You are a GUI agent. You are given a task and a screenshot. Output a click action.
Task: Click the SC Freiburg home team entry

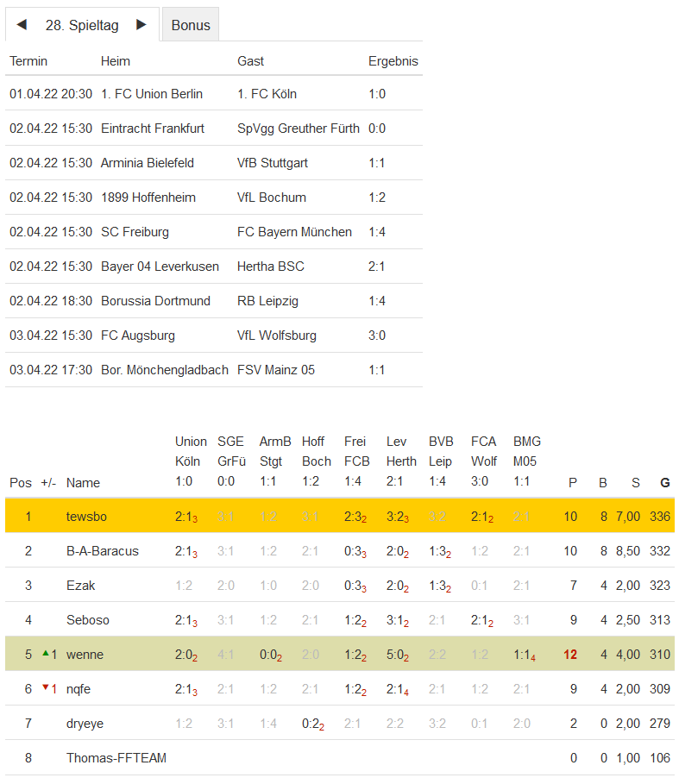pyautogui.click(x=135, y=232)
